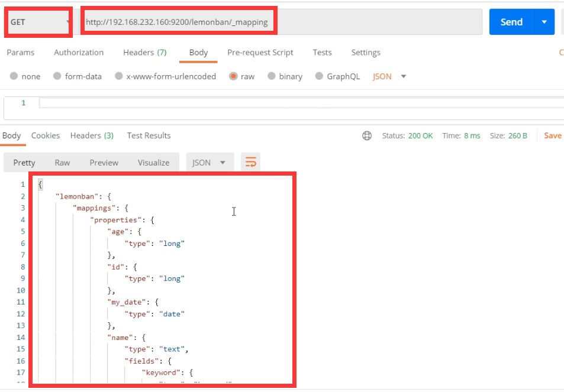Open the response Cookies tab
This screenshot has width=564, height=392.
(x=46, y=135)
